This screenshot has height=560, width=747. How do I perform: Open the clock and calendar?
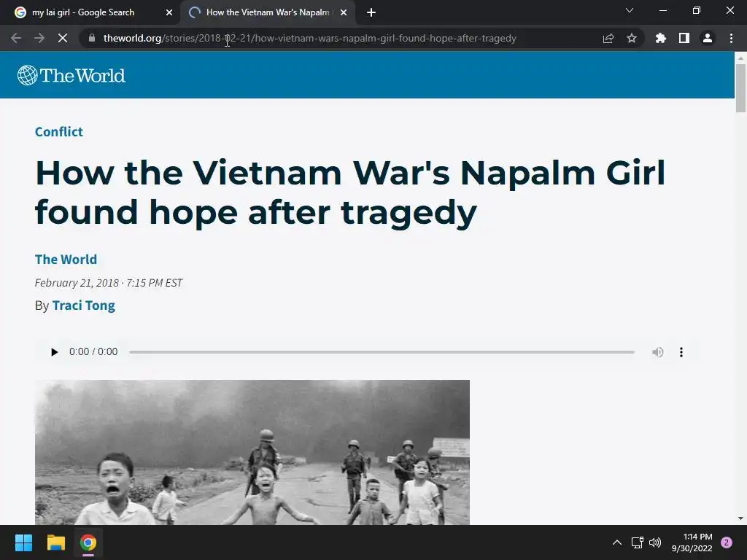[692, 542]
